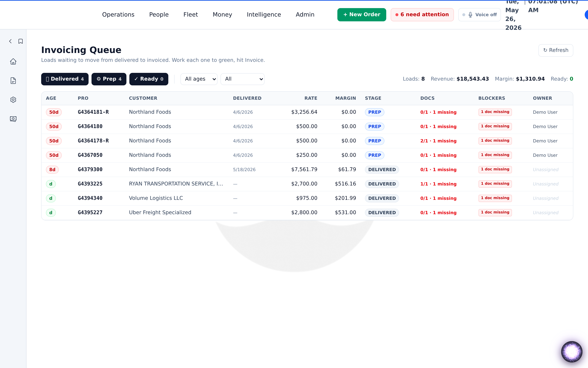Click the 50d badge for G4364181-R
Image resolution: width=588 pixels, height=368 pixels.
54,112
